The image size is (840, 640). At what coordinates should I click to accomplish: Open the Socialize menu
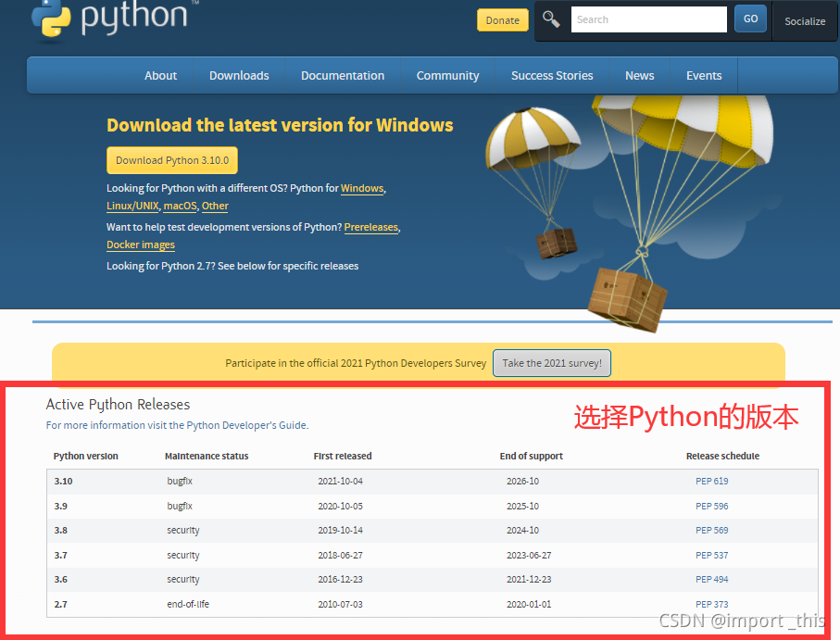805,21
